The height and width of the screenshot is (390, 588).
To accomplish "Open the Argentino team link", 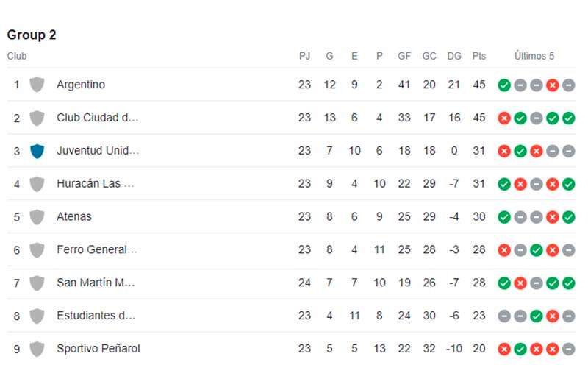I will click(x=81, y=85).
